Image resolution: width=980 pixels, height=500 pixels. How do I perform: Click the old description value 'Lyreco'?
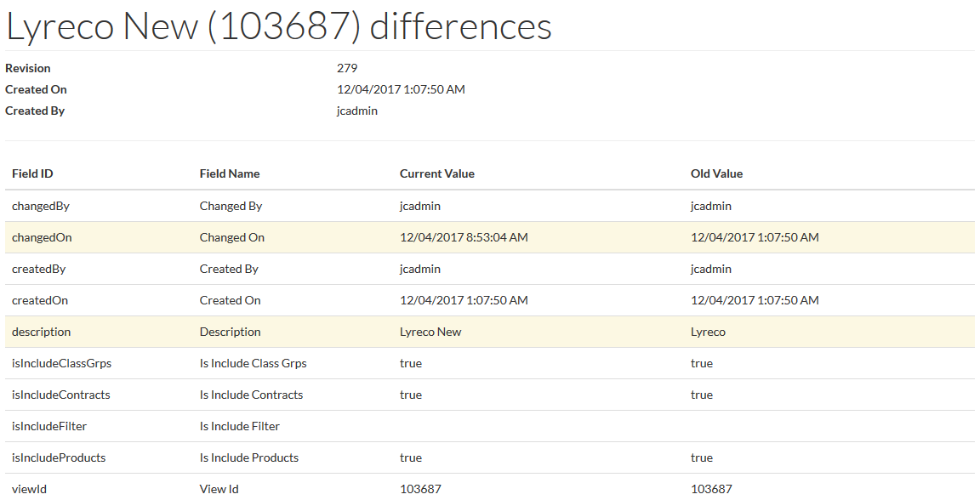(x=708, y=332)
